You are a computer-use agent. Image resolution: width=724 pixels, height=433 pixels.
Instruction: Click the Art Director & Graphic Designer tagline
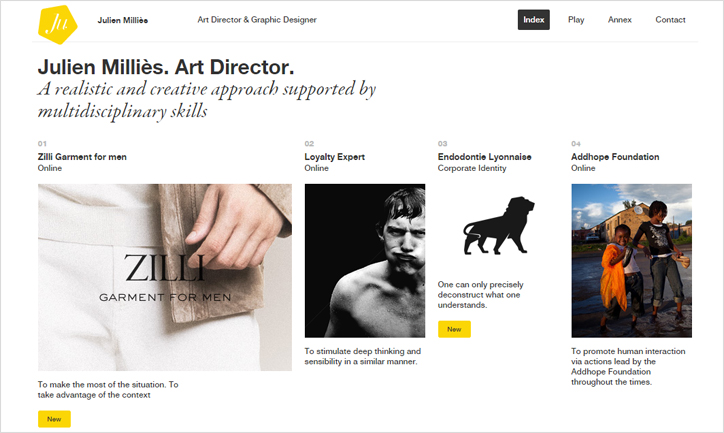(x=257, y=20)
